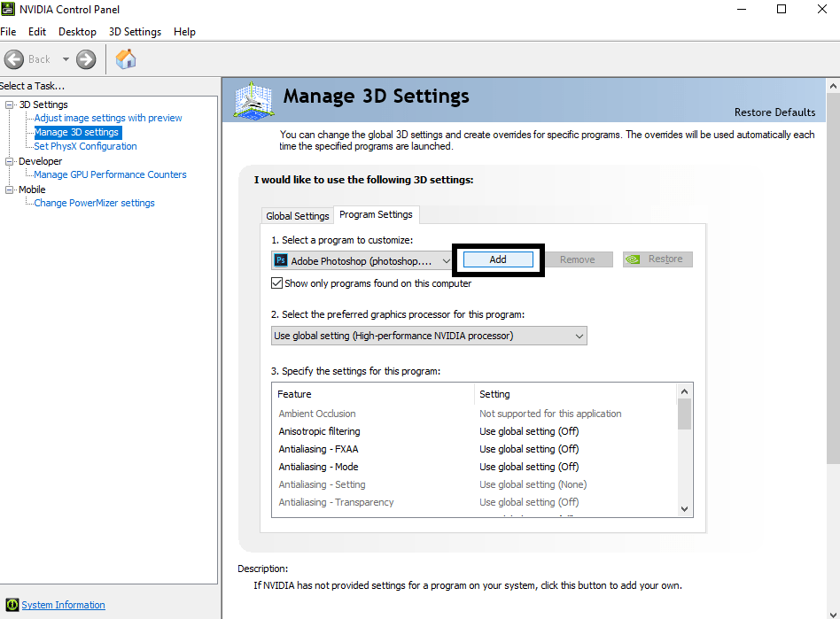Open Set PhysX Configuration

(x=86, y=146)
